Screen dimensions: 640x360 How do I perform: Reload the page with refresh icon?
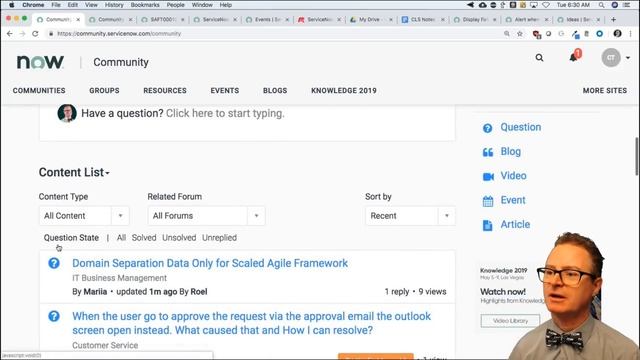36,34
